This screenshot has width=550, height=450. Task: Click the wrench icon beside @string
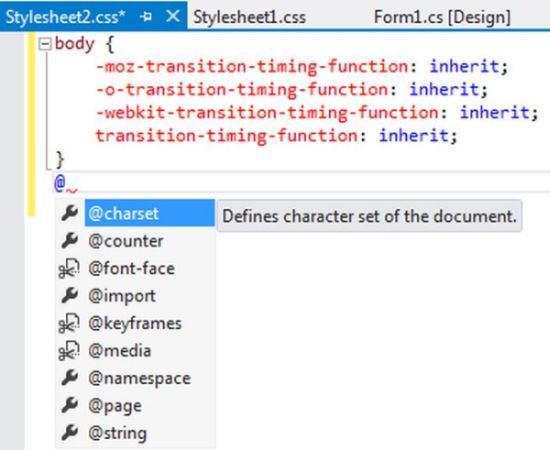click(x=69, y=432)
